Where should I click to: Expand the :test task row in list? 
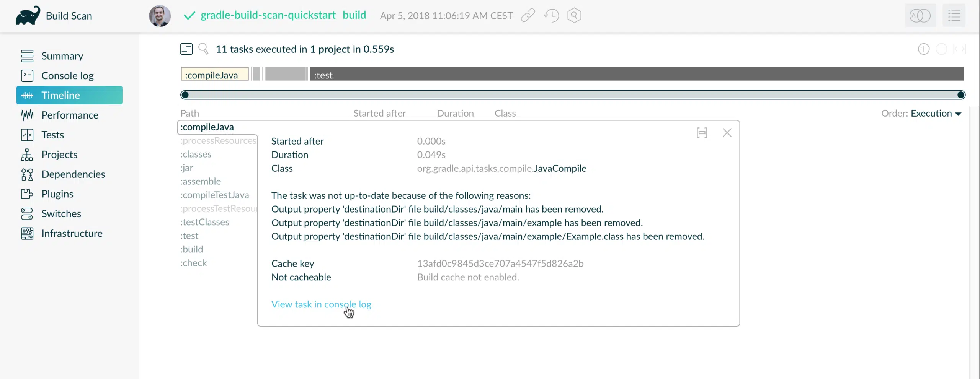tap(189, 236)
